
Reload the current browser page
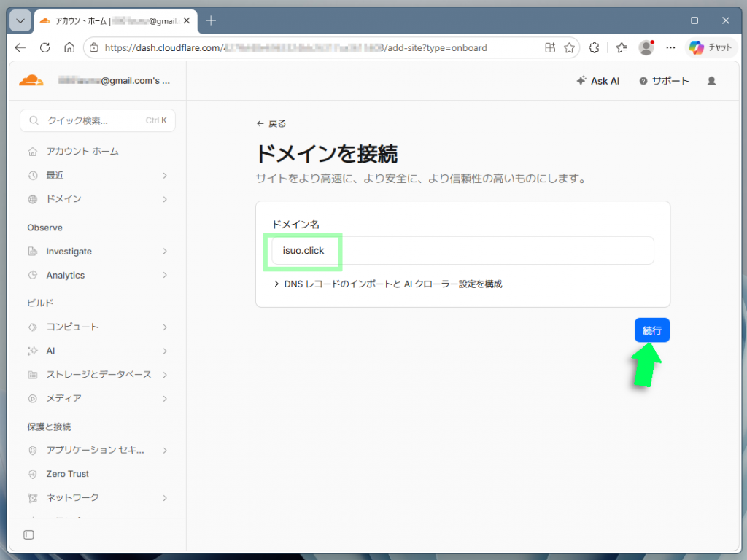coord(44,47)
